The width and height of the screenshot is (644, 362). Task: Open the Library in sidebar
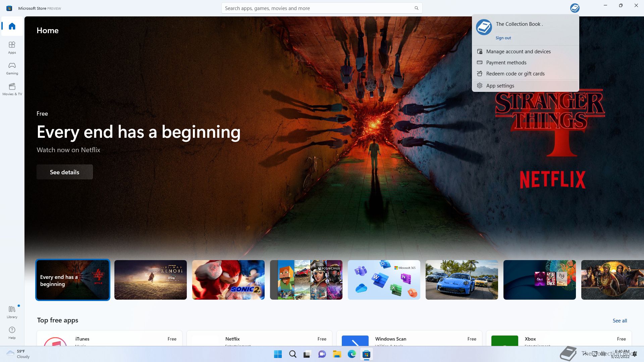12,312
